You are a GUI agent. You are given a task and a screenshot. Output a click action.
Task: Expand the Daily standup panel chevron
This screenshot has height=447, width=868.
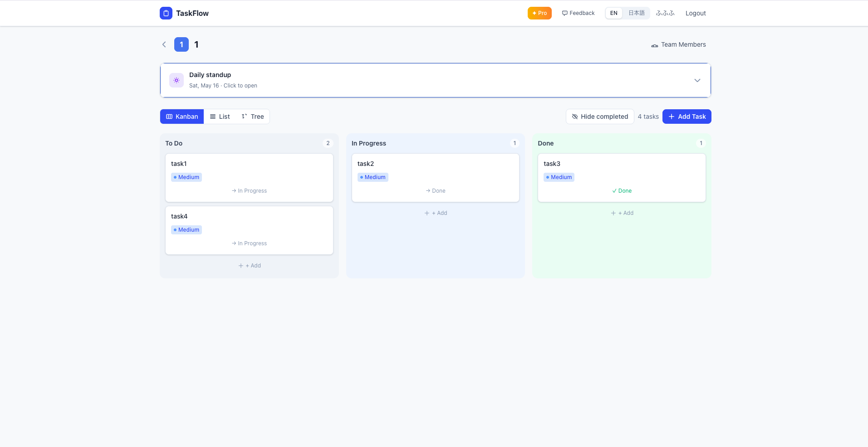[x=697, y=80]
